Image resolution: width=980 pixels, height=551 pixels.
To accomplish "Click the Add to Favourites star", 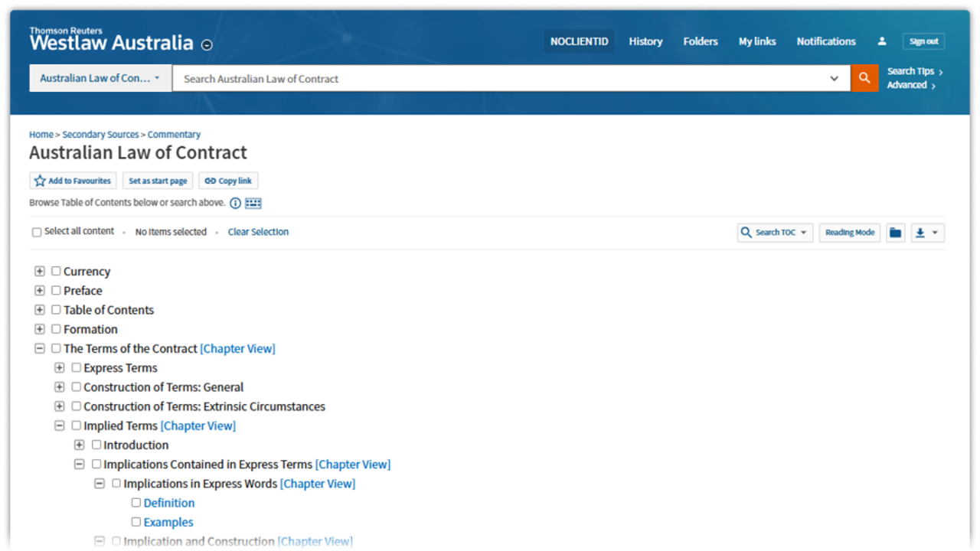I will point(40,181).
